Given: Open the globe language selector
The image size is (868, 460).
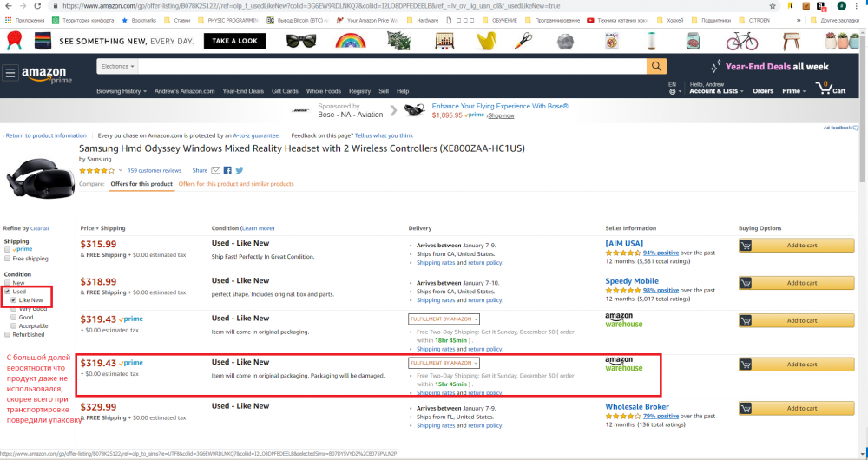Looking at the screenshot, I should pyautogui.click(x=673, y=91).
